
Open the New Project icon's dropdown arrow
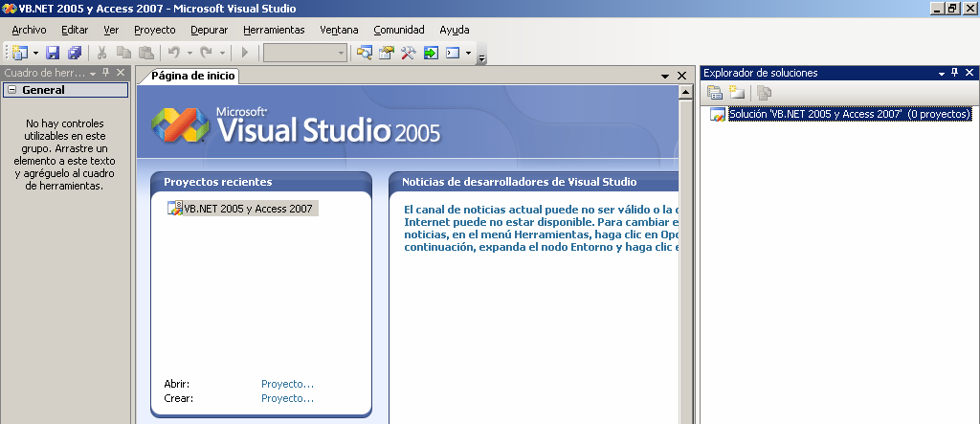[35, 54]
